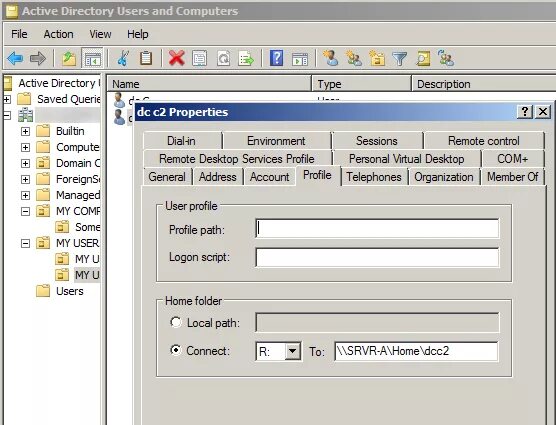
Task: Switch to the Telephones tab
Action: pyautogui.click(x=374, y=177)
